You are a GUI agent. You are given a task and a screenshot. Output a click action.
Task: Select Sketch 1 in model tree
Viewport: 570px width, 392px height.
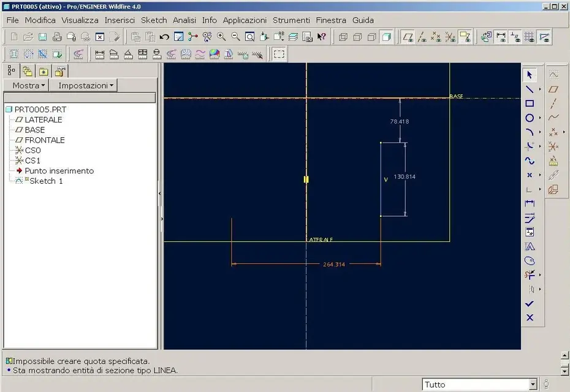[47, 181]
